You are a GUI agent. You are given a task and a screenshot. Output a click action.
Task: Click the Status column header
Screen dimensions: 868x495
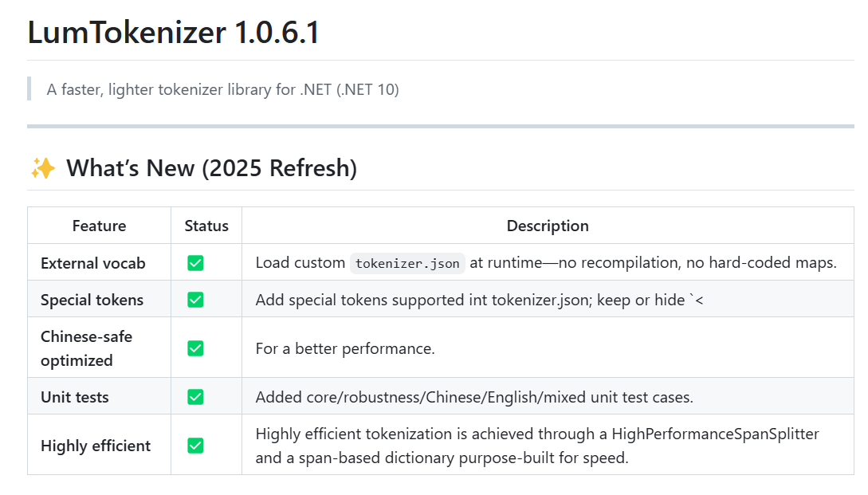point(206,226)
